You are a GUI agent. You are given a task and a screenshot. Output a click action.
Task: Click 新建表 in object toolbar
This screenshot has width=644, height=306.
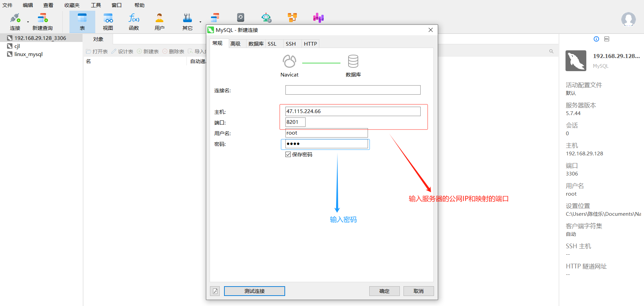148,51
